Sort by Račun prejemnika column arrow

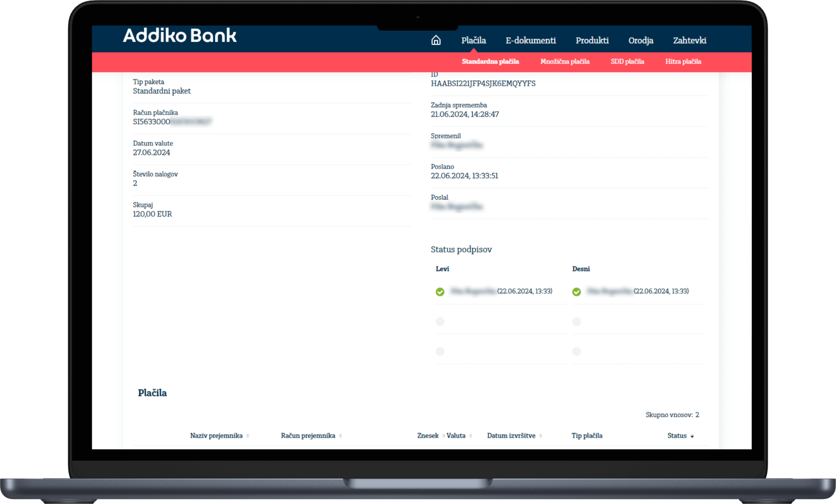(x=340, y=436)
